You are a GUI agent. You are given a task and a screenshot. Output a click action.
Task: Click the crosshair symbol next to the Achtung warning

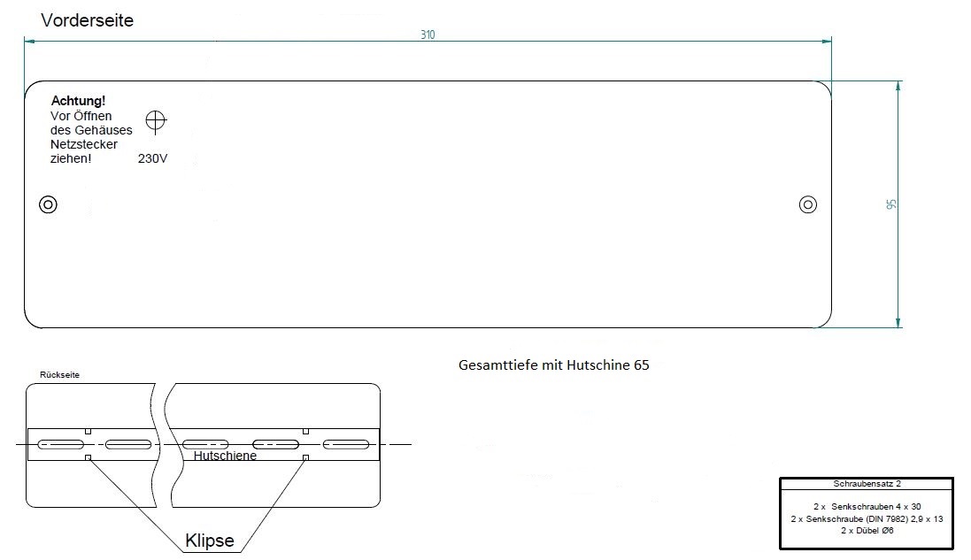156,120
